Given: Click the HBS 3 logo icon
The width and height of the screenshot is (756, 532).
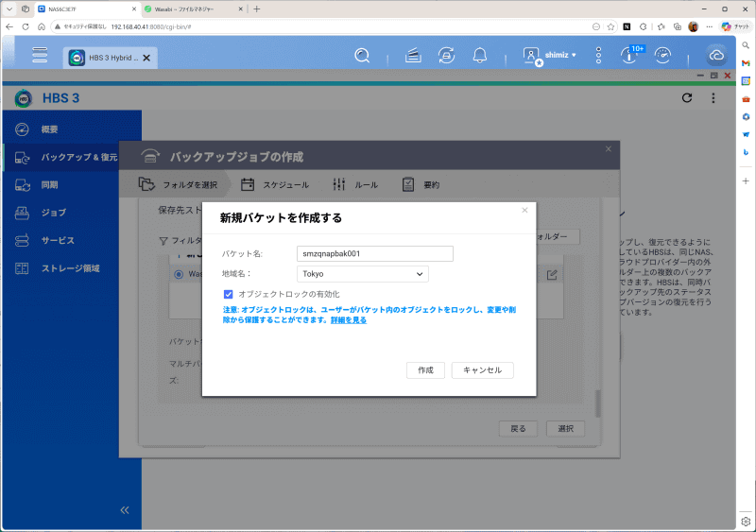Looking at the screenshot, I should pyautogui.click(x=23, y=98).
